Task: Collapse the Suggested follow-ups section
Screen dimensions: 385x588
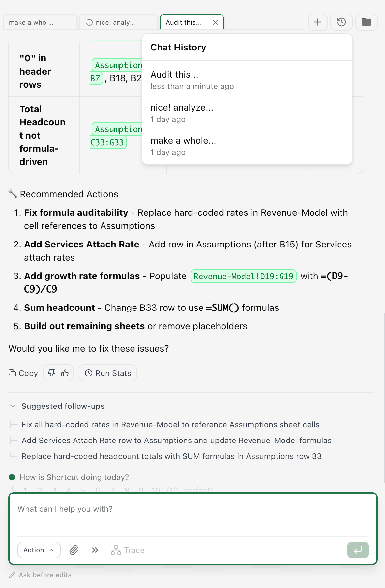Action: pyautogui.click(x=13, y=406)
